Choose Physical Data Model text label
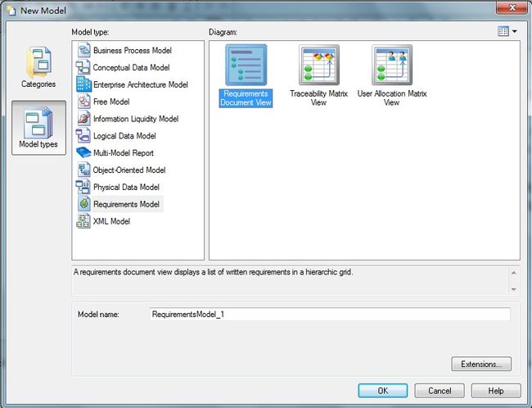 tap(126, 187)
